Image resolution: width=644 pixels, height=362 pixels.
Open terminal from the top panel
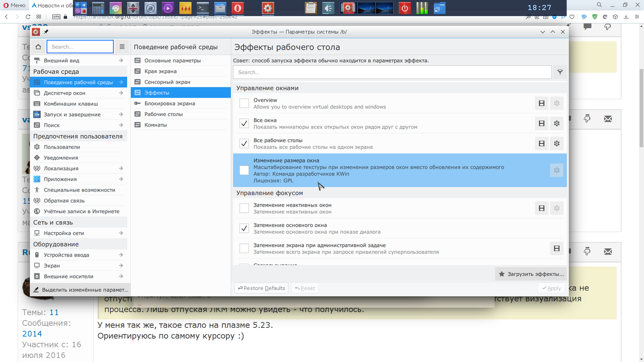coord(202,8)
